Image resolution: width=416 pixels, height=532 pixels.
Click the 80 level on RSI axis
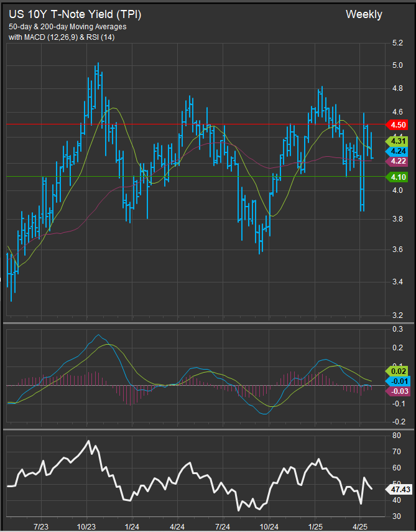click(x=395, y=436)
